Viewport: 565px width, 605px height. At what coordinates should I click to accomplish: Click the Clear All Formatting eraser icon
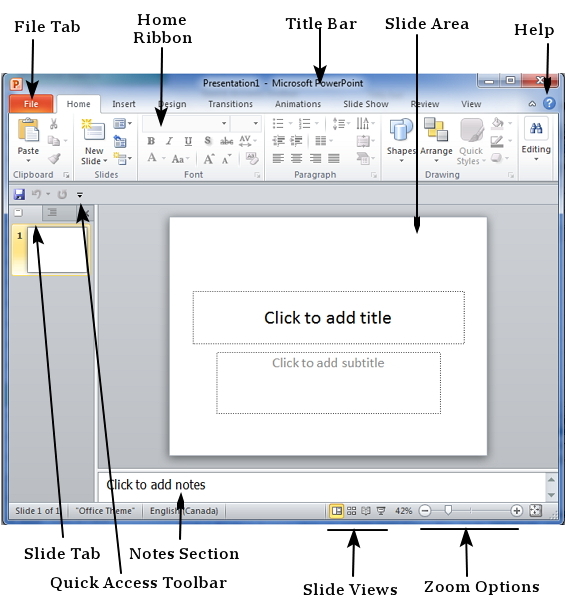coord(252,158)
